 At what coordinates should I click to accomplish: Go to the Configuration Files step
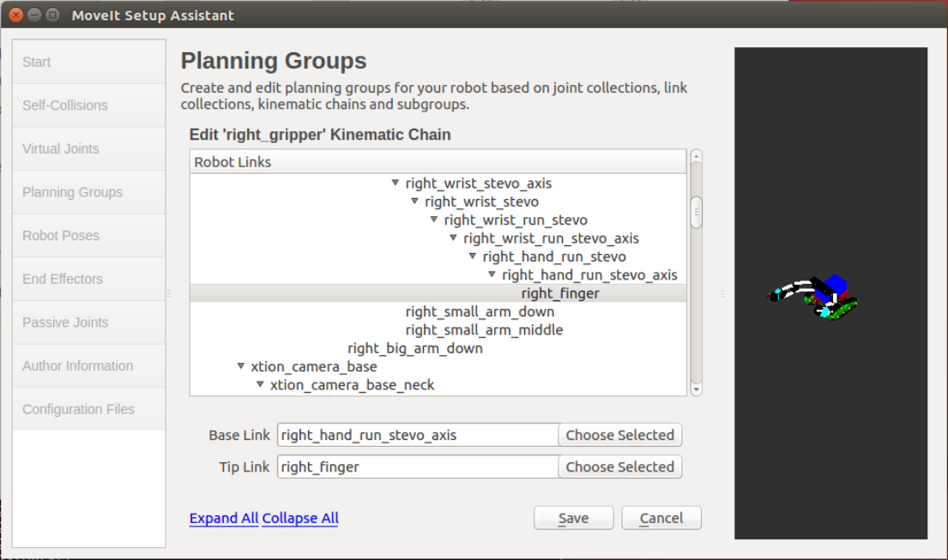[89, 409]
